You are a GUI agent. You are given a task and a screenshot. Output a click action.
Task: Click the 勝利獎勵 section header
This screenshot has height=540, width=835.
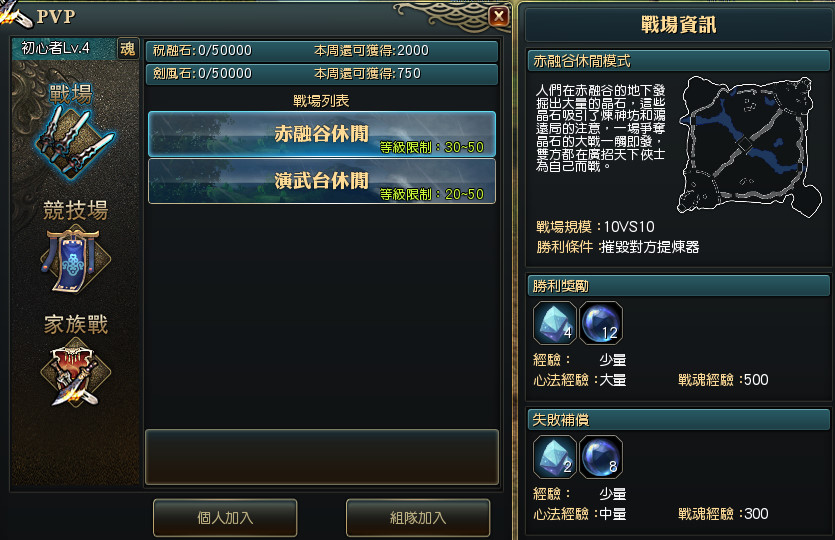(678, 286)
